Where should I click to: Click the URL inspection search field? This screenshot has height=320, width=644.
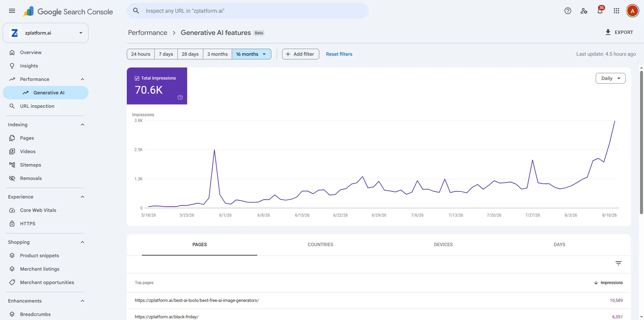point(248,11)
